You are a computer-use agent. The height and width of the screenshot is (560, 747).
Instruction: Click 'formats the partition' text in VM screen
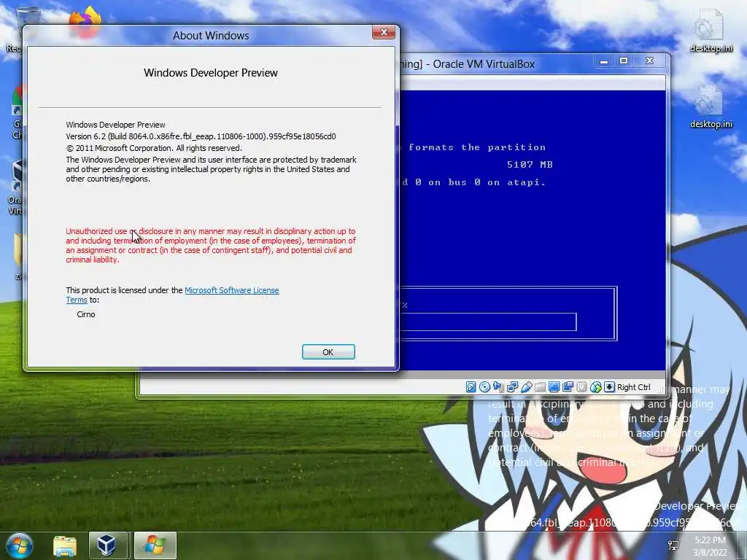click(476, 147)
